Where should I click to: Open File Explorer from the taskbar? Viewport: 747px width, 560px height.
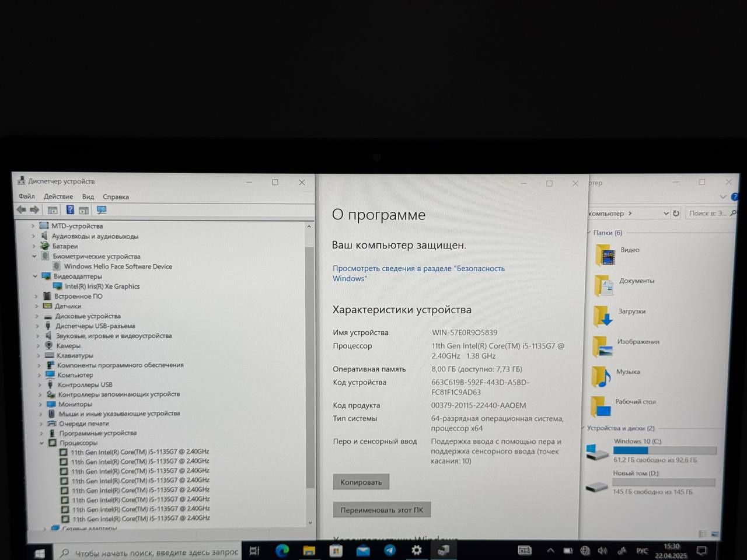pos(309,550)
